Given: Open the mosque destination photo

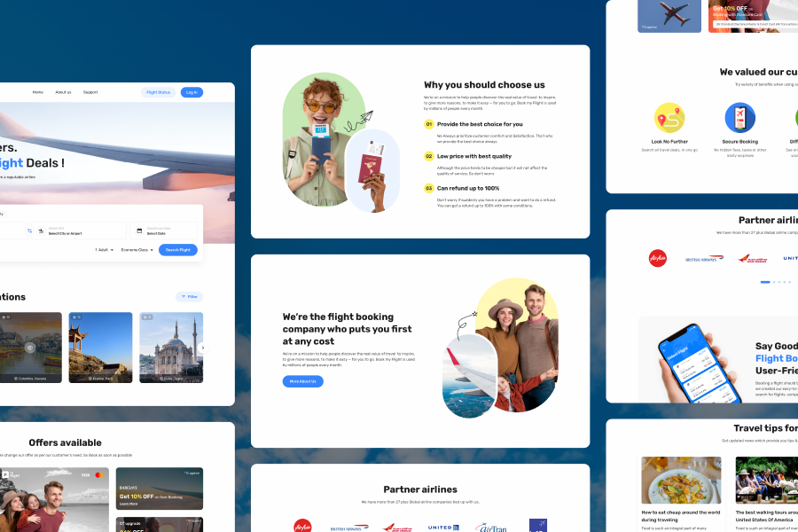Looking at the screenshot, I should click(171, 348).
